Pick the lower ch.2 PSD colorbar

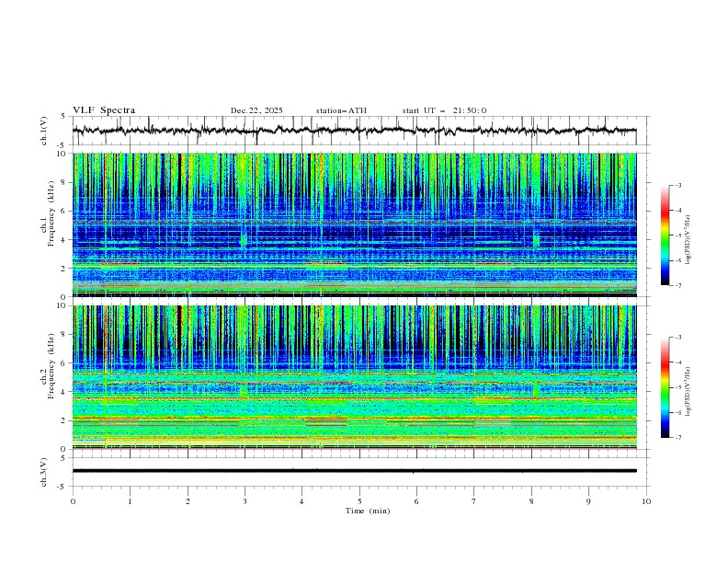665,386
